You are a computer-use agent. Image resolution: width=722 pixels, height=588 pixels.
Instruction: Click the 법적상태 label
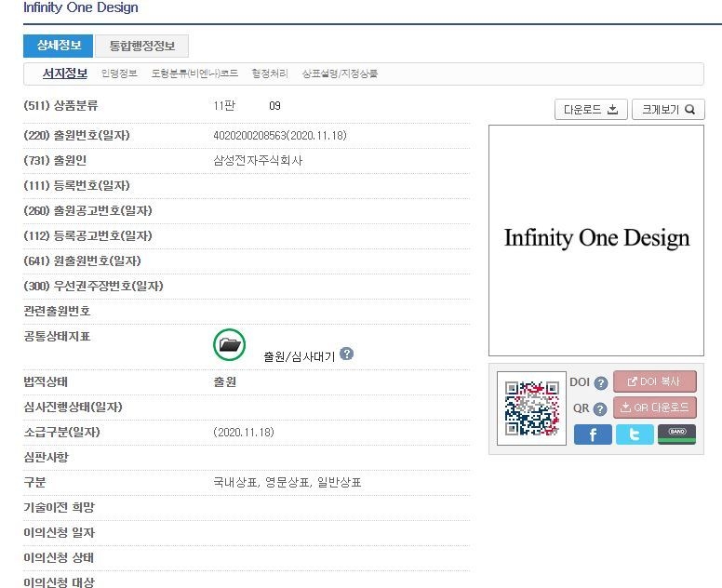46,381
